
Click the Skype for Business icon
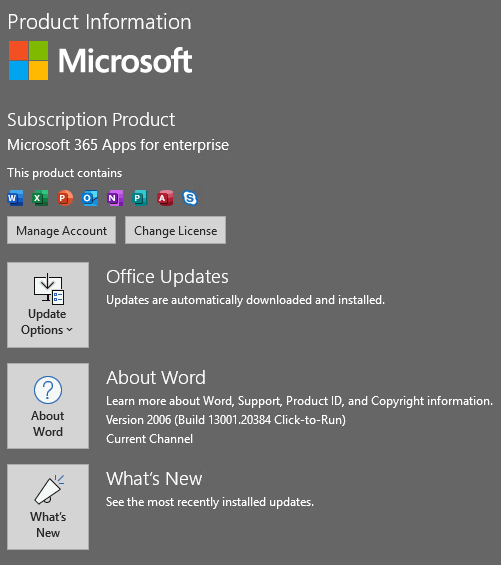click(190, 198)
